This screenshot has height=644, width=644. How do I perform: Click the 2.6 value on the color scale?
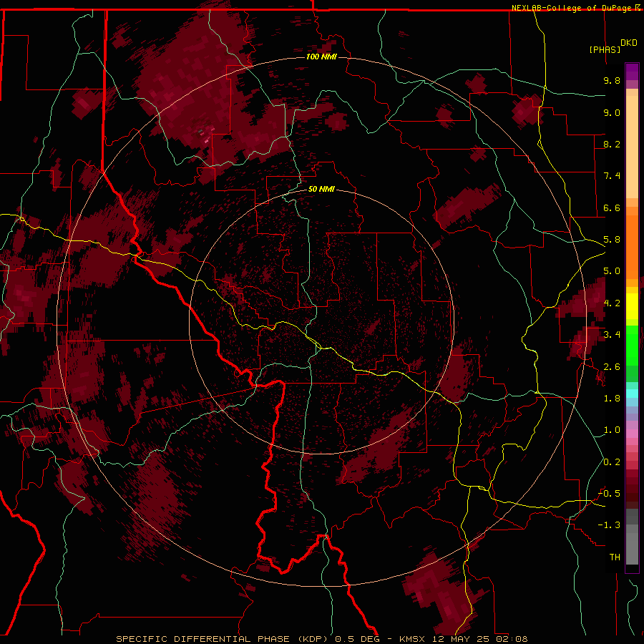tap(612, 367)
